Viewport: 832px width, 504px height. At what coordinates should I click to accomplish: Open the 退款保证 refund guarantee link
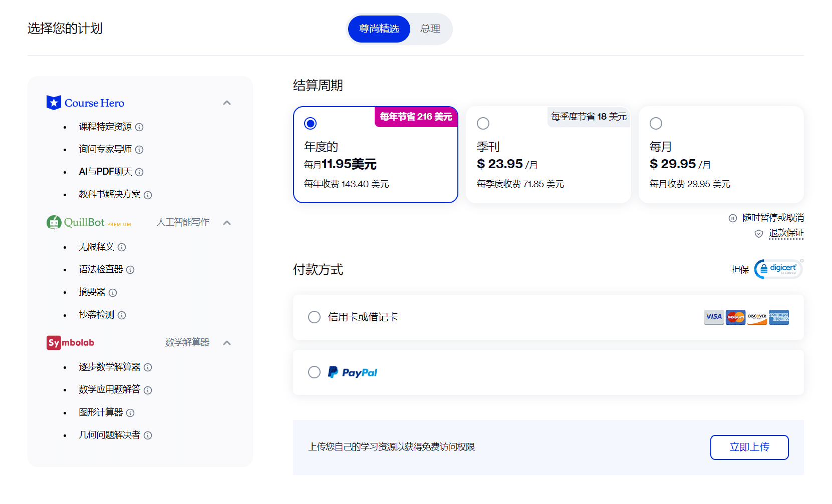coord(786,233)
